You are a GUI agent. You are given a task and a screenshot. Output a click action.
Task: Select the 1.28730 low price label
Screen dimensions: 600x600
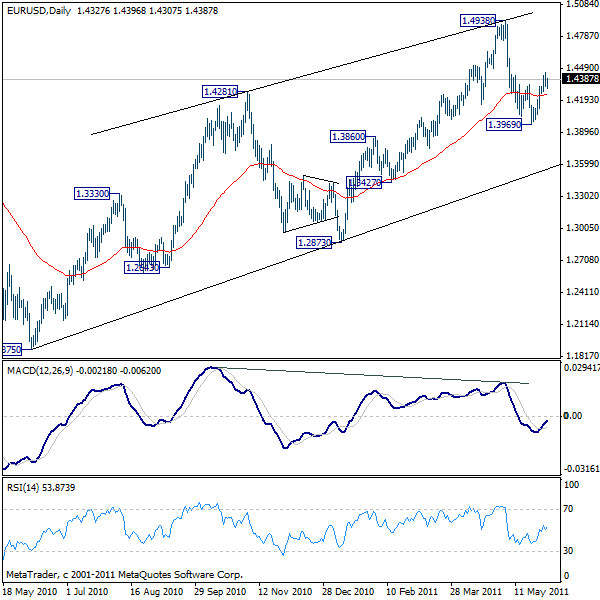pyautogui.click(x=316, y=242)
